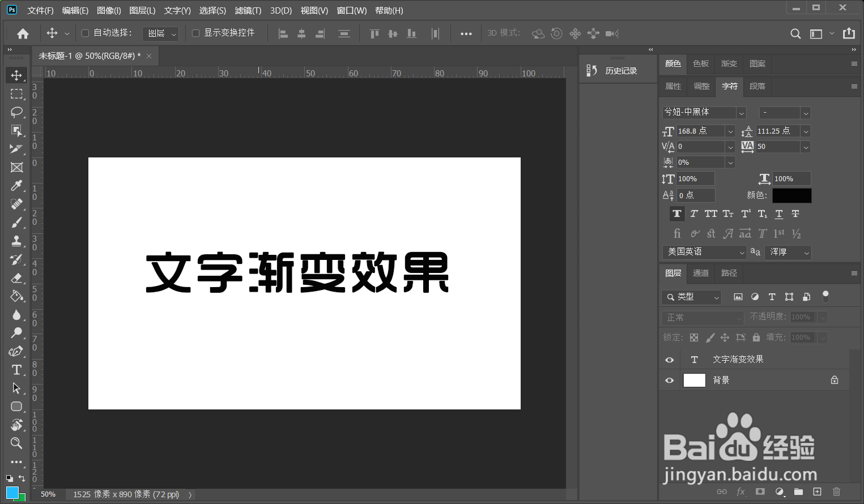Open the search icon in options bar

point(795,33)
